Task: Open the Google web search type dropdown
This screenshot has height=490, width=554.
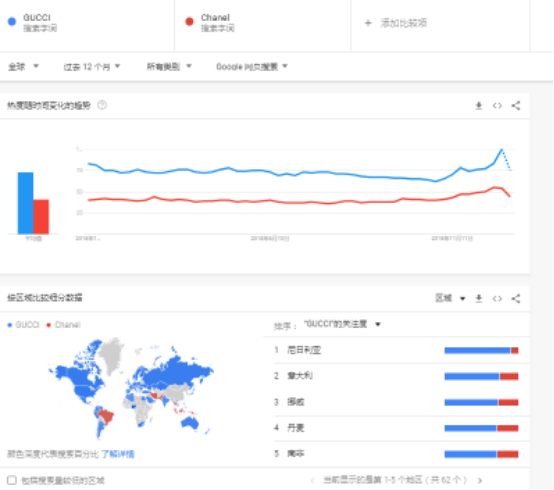Action: point(252,66)
